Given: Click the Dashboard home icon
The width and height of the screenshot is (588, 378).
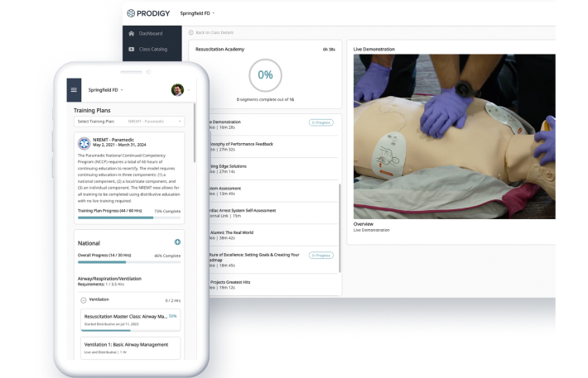Looking at the screenshot, I should 131,33.
